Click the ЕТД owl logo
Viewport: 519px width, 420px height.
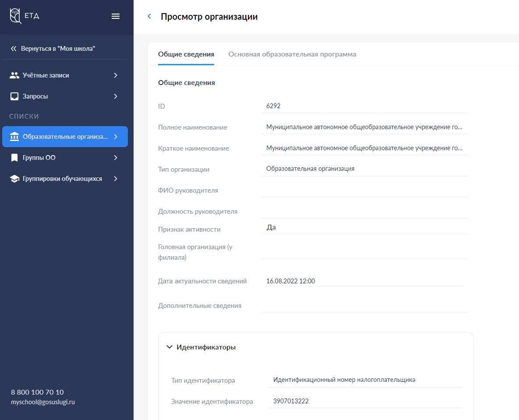point(24,16)
